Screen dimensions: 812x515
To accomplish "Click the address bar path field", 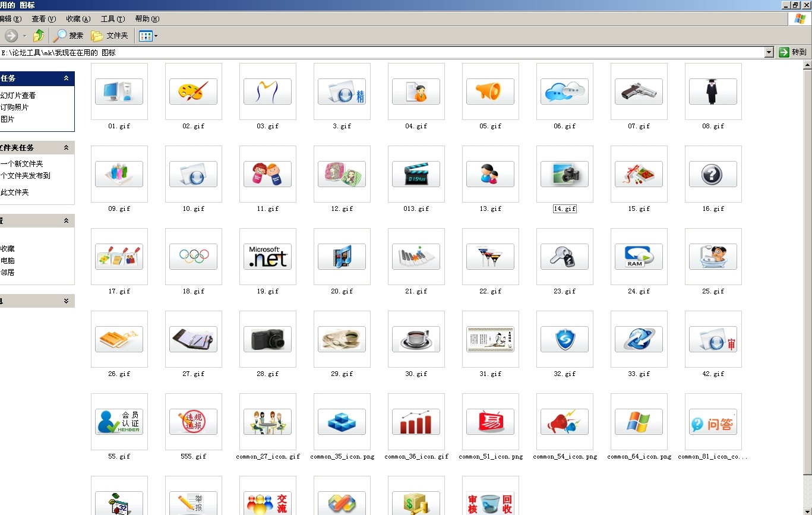I will pos(381,52).
